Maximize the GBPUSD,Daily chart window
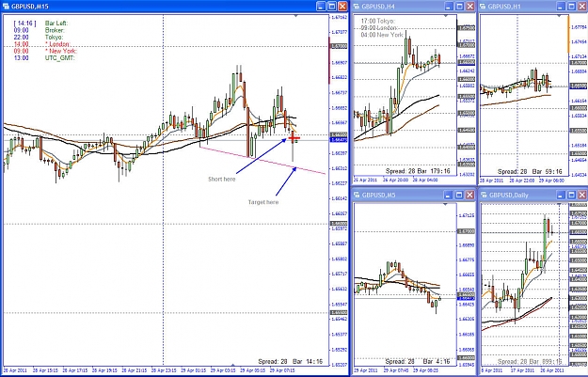 click(x=571, y=195)
